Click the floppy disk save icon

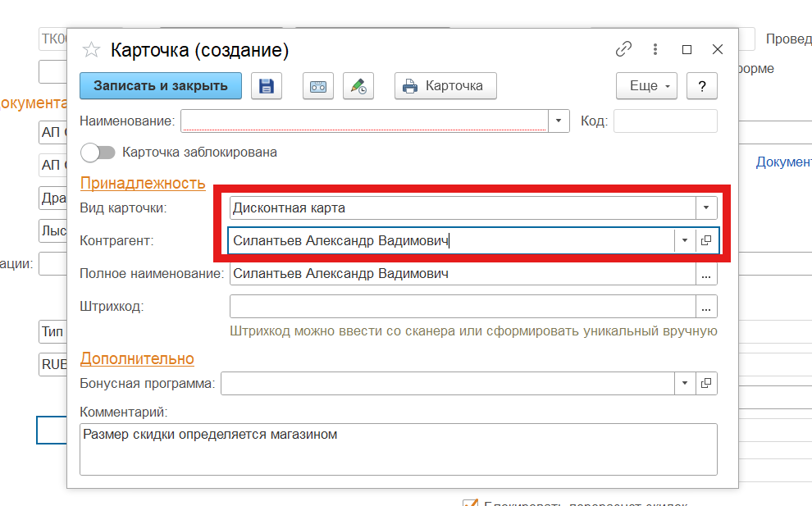(x=266, y=86)
